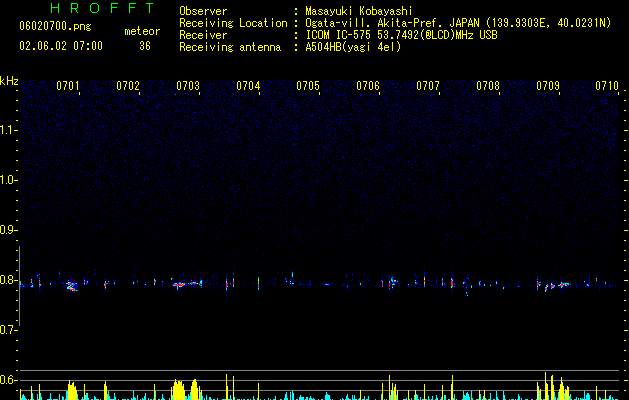Click the 0704 time marker
Image resolution: width=629 pixels, height=400 pixels.
248,86
